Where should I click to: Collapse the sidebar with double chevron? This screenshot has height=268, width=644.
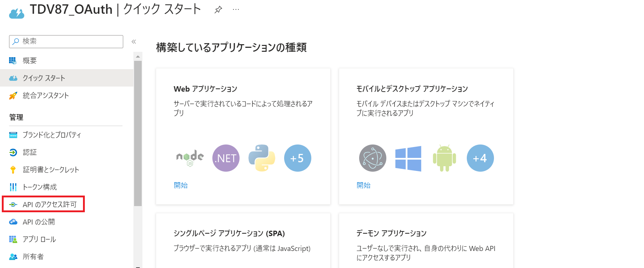134,42
